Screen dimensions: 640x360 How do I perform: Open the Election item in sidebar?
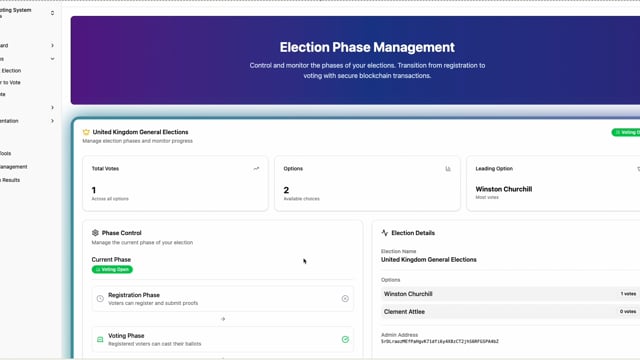tap(11, 71)
